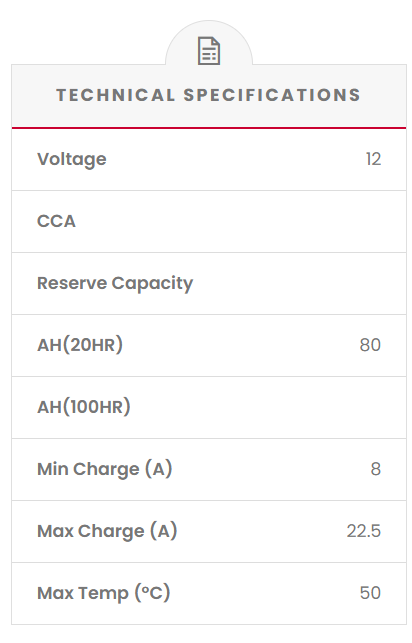Click the Max Temp (°C) label

tap(104, 593)
